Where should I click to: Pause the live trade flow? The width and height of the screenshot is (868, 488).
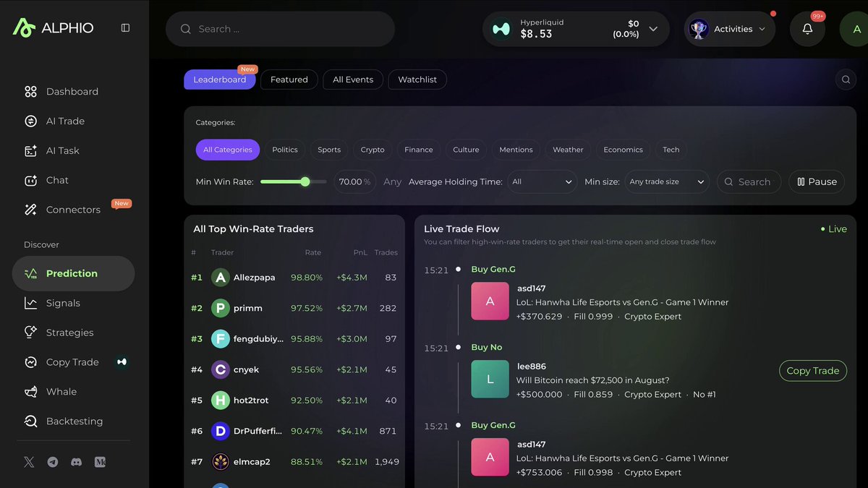pos(817,182)
